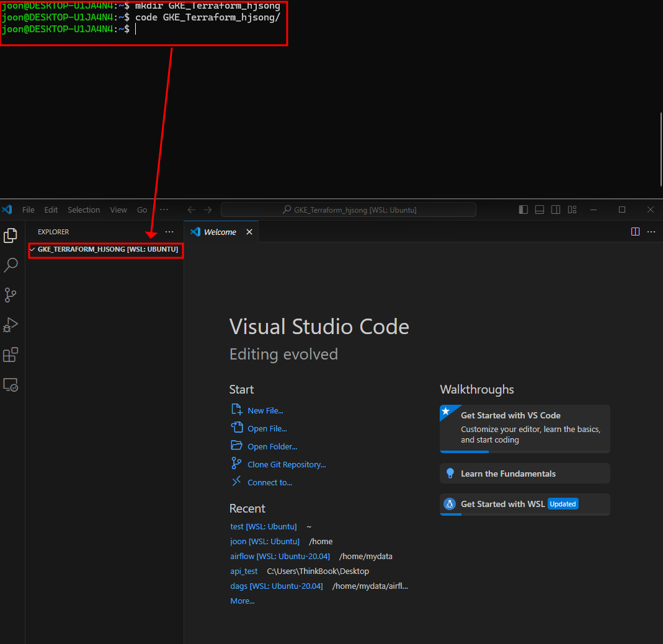Click Open File link
Viewport: 663px width, 644px height.
pyautogui.click(x=267, y=428)
